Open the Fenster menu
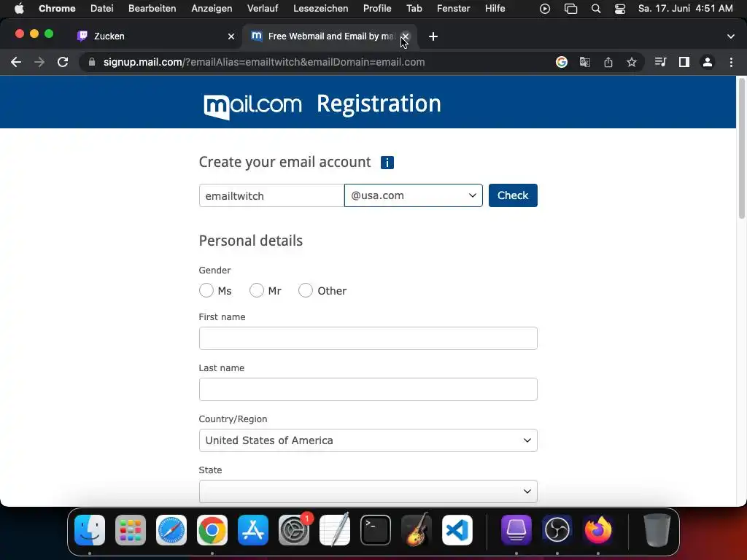This screenshot has height=560, width=747. click(453, 9)
